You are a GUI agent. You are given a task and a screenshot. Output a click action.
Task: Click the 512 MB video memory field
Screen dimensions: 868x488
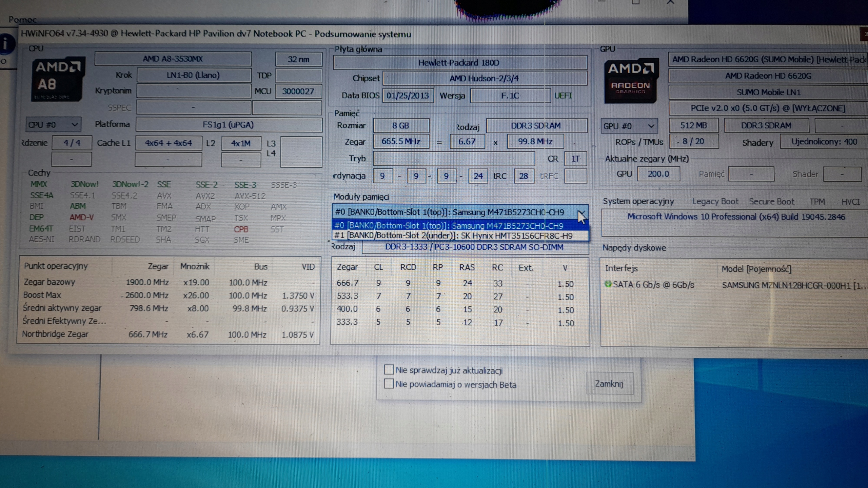pos(694,126)
